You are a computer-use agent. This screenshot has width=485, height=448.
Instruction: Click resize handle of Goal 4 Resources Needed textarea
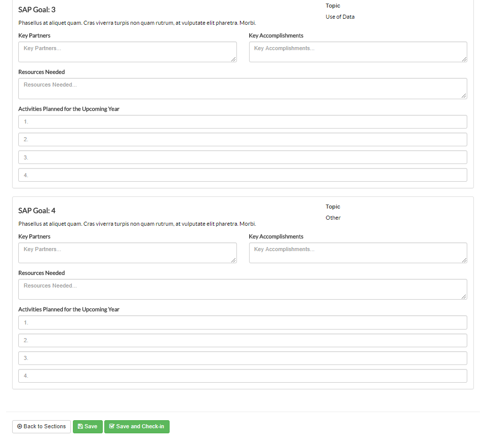point(464,296)
